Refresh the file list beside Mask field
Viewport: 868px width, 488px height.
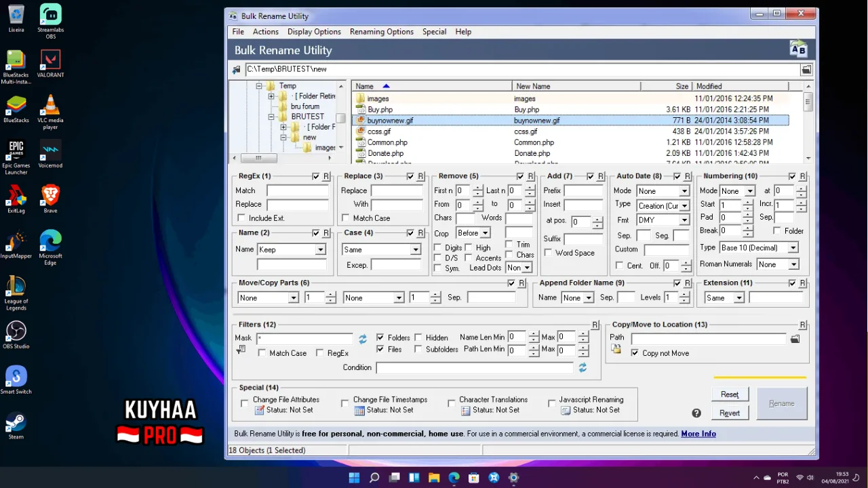(x=363, y=338)
